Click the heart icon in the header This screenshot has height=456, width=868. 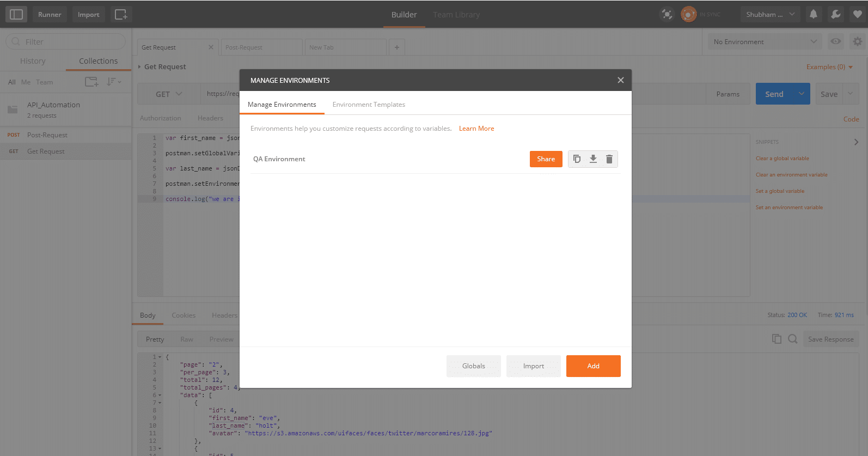858,14
